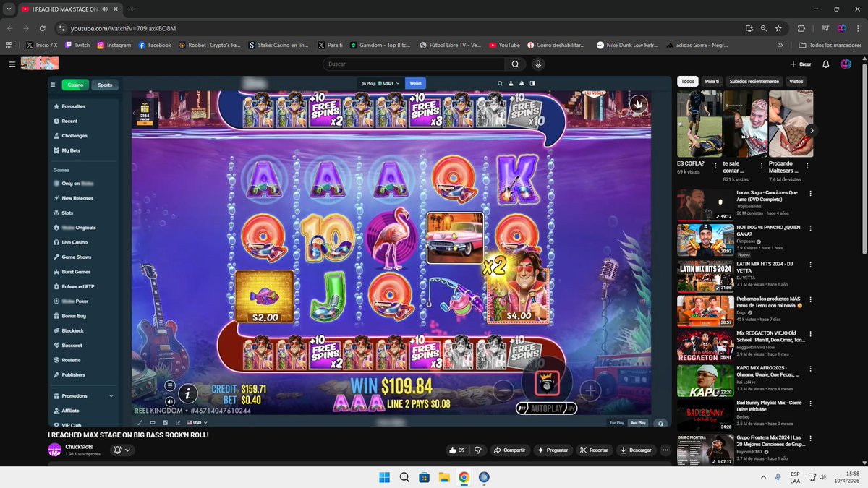The width and height of the screenshot is (868, 488).
Task: Click the Wallet button in the video
Action: [x=416, y=83]
